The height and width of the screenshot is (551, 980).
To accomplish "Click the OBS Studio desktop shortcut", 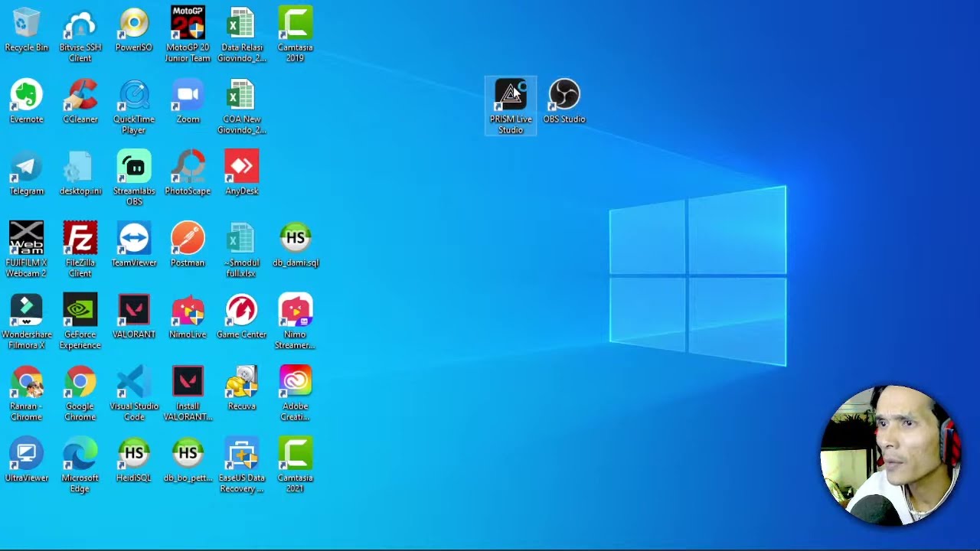I will pyautogui.click(x=564, y=103).
